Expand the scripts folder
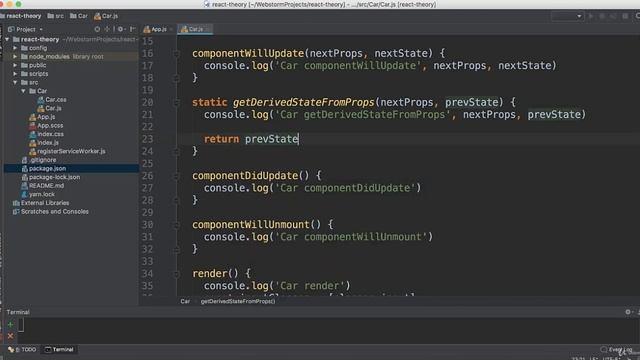This screenshot has width=640, height=360. coord(15,73)
